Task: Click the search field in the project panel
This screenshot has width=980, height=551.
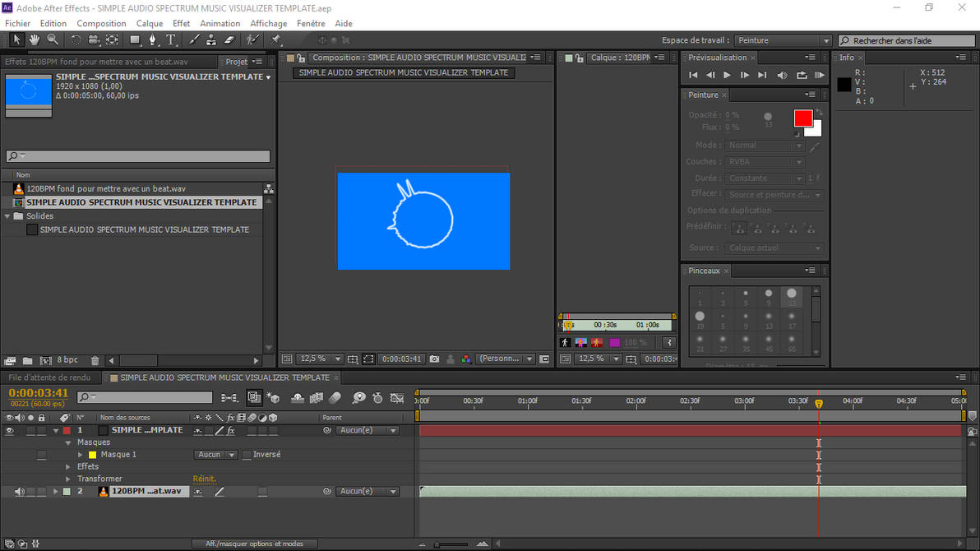Action: (x=136, y=155)
